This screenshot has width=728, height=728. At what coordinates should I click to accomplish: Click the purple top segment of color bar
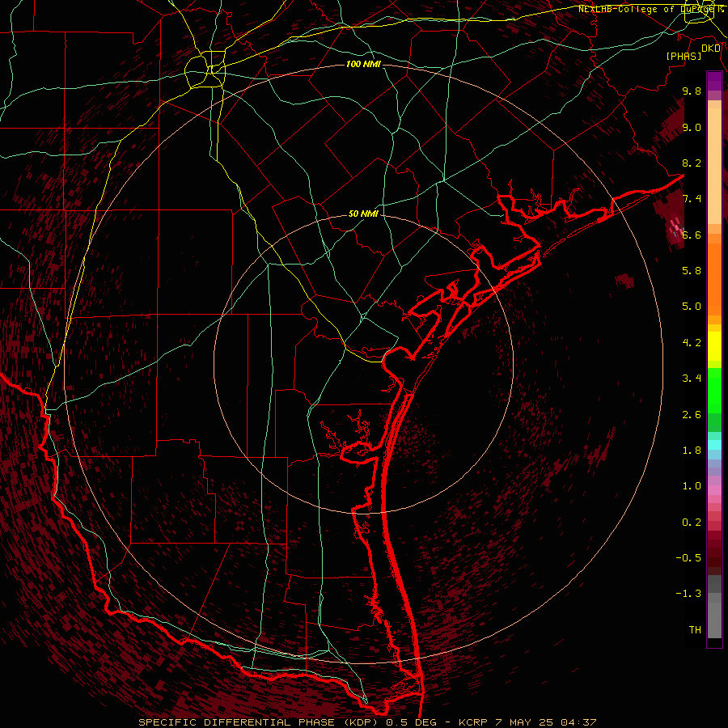(714, 81)
